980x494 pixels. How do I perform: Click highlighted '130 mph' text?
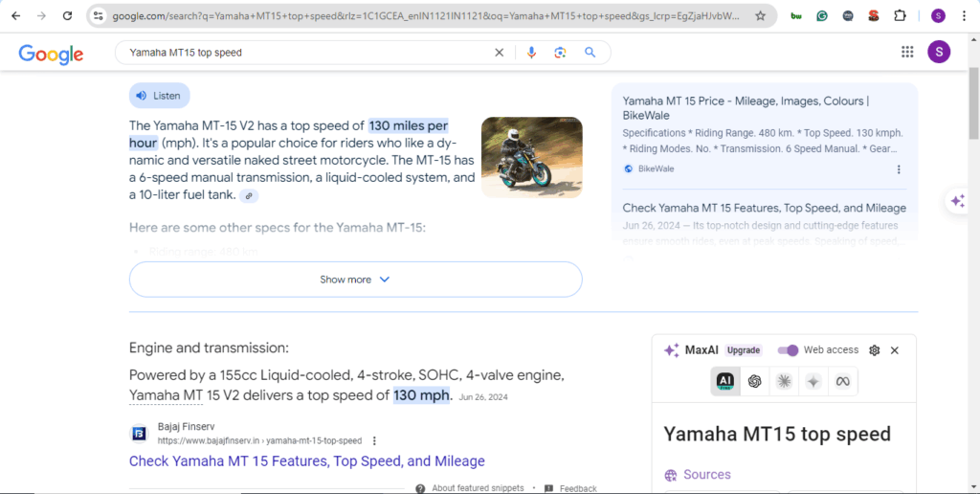tap(421, 395)
